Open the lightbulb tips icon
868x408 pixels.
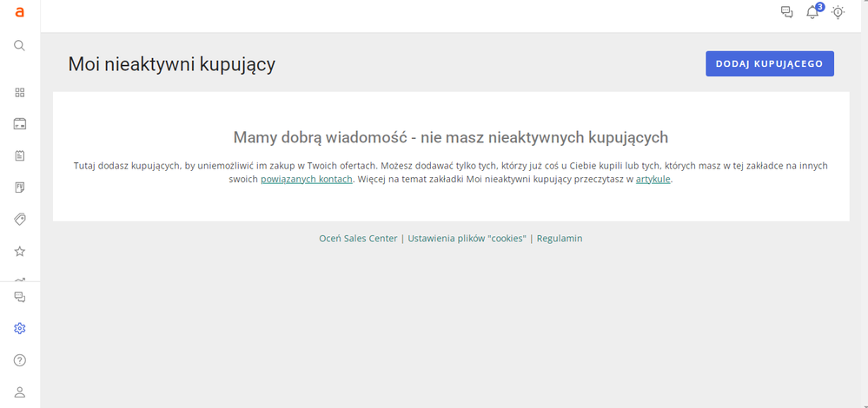click(838, 12)
